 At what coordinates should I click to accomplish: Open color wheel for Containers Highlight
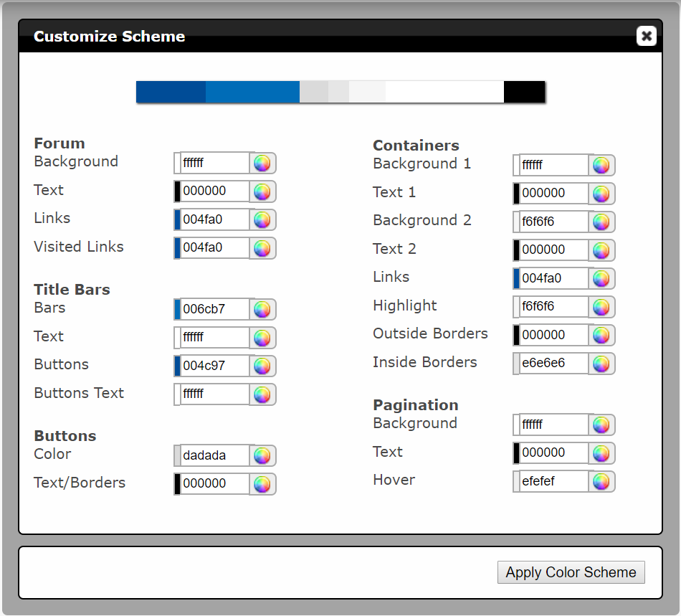click(x=601, y=307)
